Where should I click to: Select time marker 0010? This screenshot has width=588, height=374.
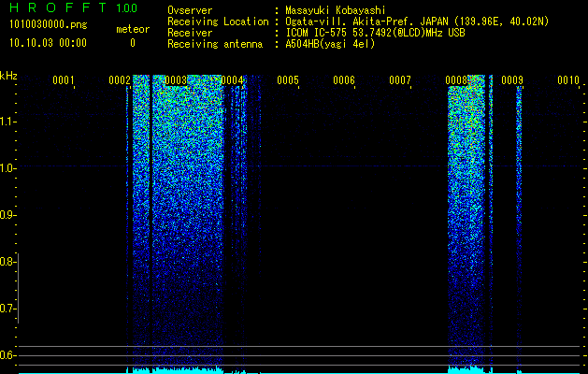(x=568, y=80)
